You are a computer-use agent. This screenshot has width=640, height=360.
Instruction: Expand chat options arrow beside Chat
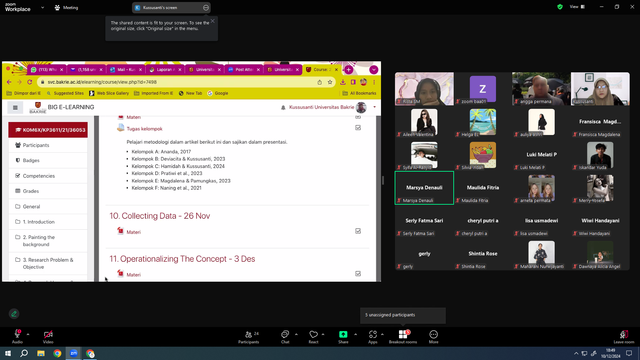tap(296, 334)
